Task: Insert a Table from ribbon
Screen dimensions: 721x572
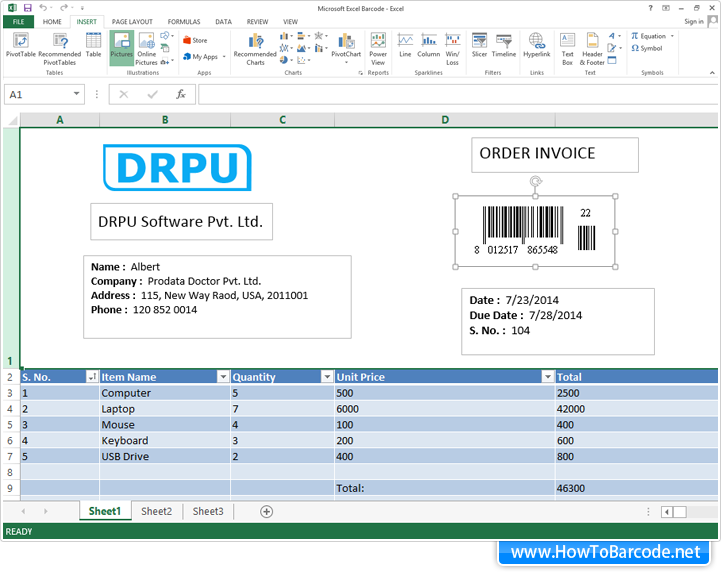Action: (93, 45)
